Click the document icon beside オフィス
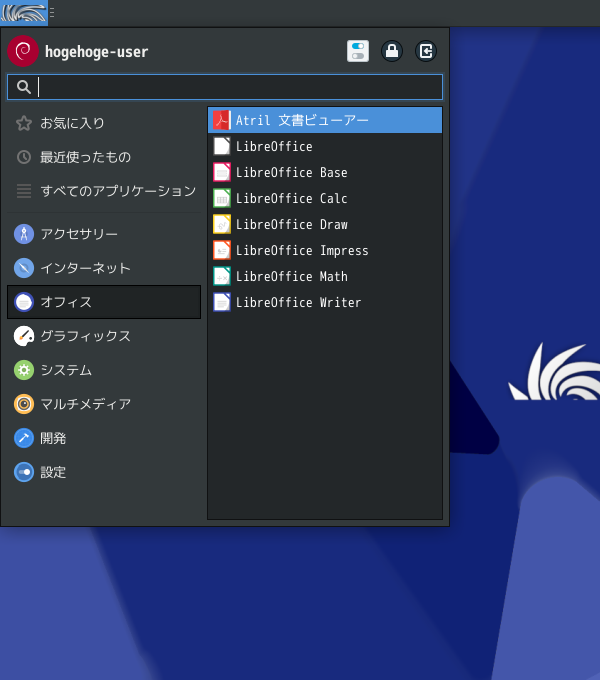Screen dimensions: 600x680 coord(24,302)
